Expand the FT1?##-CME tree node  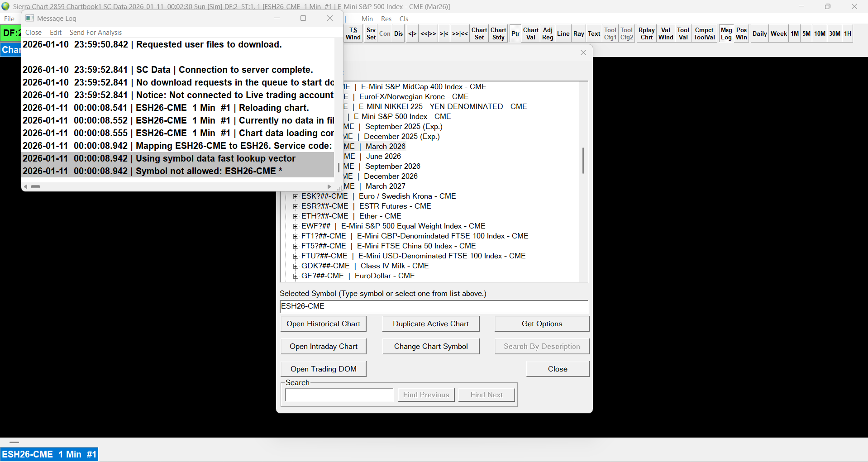point(296,236)
